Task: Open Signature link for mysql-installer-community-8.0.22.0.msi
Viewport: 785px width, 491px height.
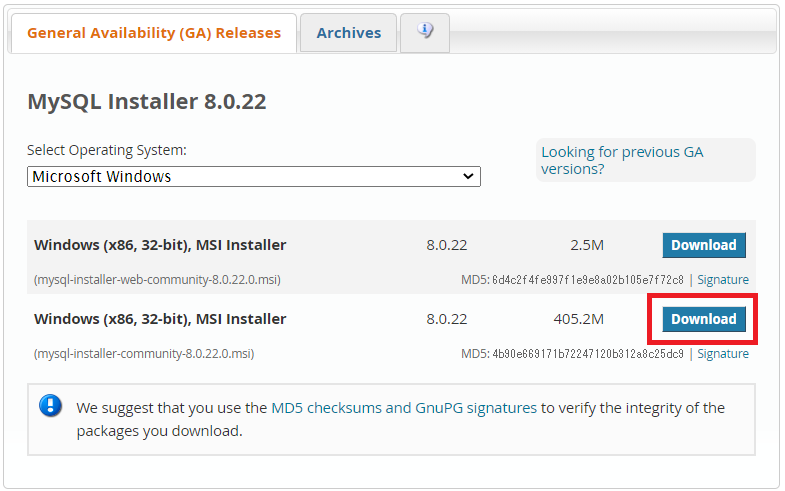Action: click(x=723, y=354)
